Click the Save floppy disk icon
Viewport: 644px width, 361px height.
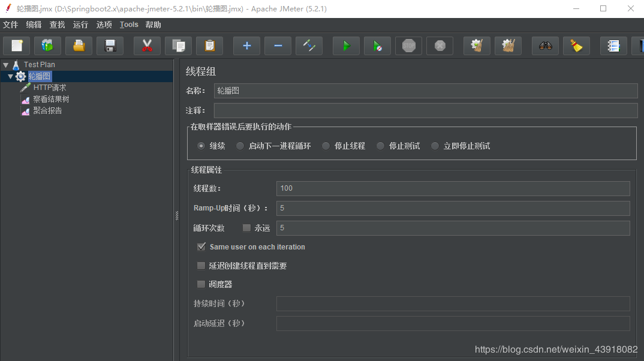click(110, 46)
